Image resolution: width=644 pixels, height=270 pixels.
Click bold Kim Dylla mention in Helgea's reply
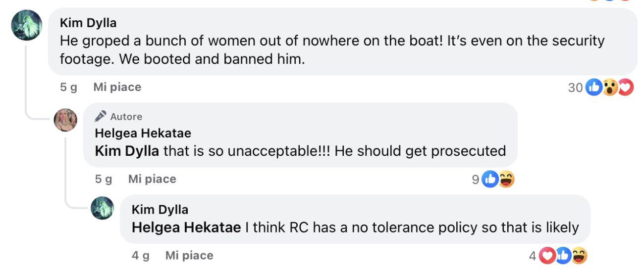(127, 151)
